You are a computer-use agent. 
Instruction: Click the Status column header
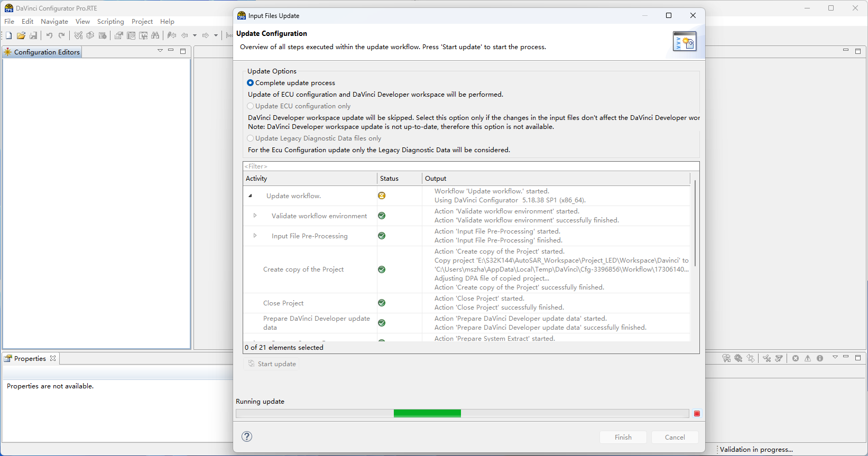pyautogui.click(x=400, y=179)
